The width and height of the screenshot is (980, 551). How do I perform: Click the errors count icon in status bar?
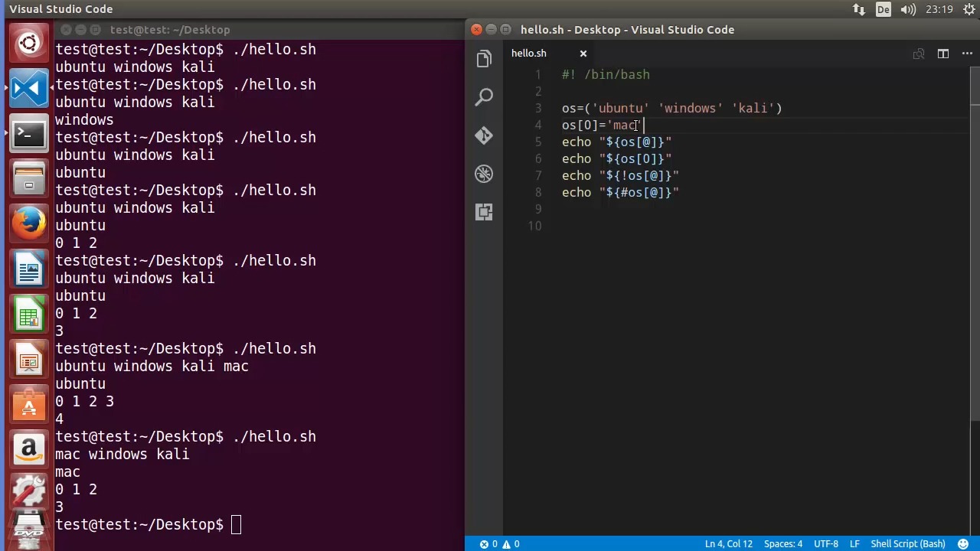pyautogui.click(x=488, y=544)
